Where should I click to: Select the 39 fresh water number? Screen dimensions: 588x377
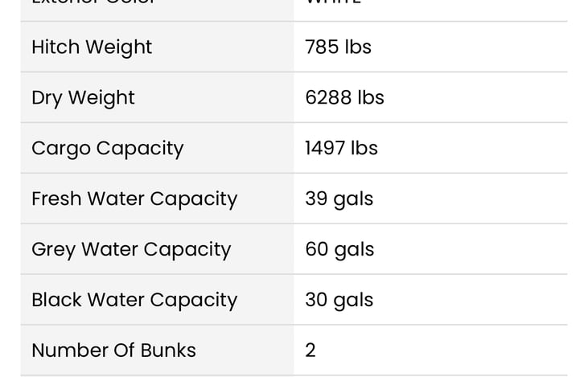(317, 199)
